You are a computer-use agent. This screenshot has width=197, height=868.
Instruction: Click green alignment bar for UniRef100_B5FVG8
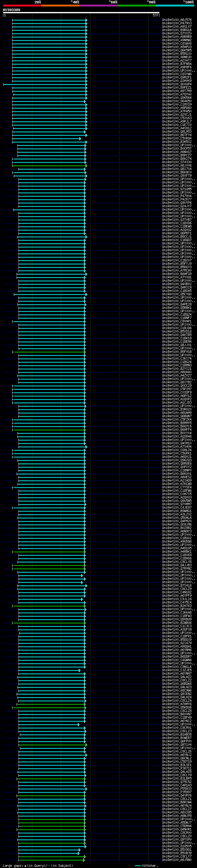click(49, 352)
